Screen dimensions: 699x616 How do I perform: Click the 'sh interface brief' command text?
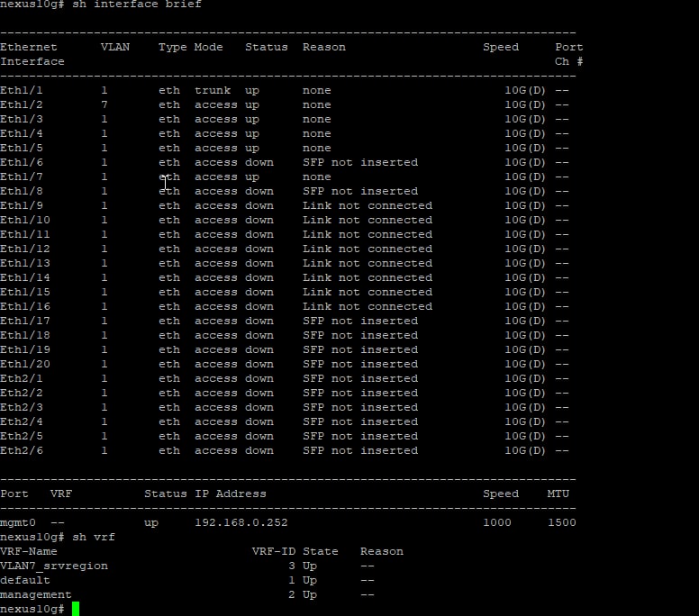click(137, 4)
